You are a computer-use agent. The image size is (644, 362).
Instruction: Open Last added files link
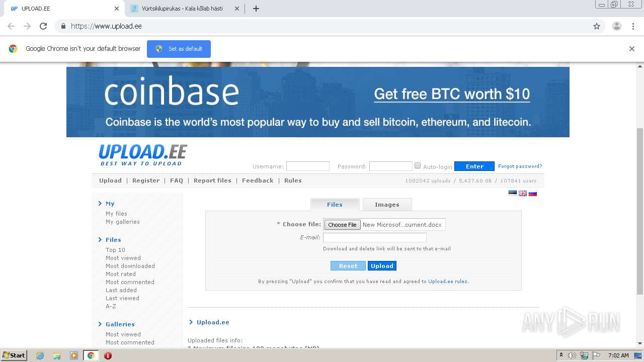[x=121, y=290]
